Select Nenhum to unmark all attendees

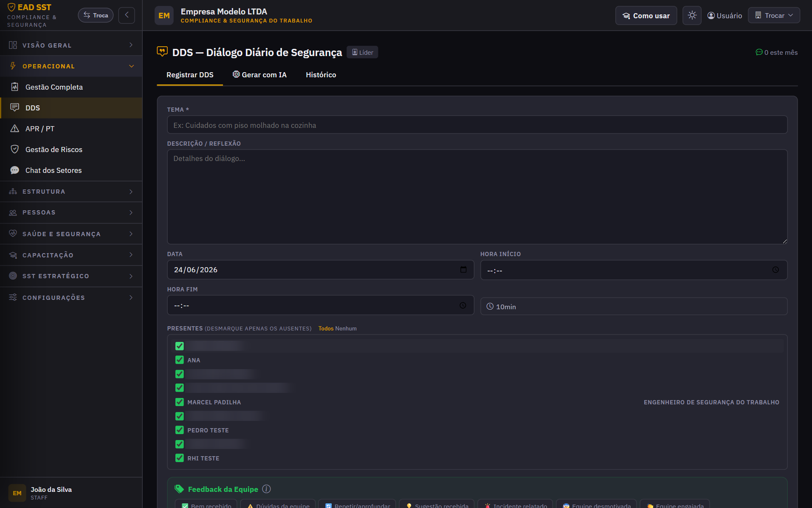point(346,328)
